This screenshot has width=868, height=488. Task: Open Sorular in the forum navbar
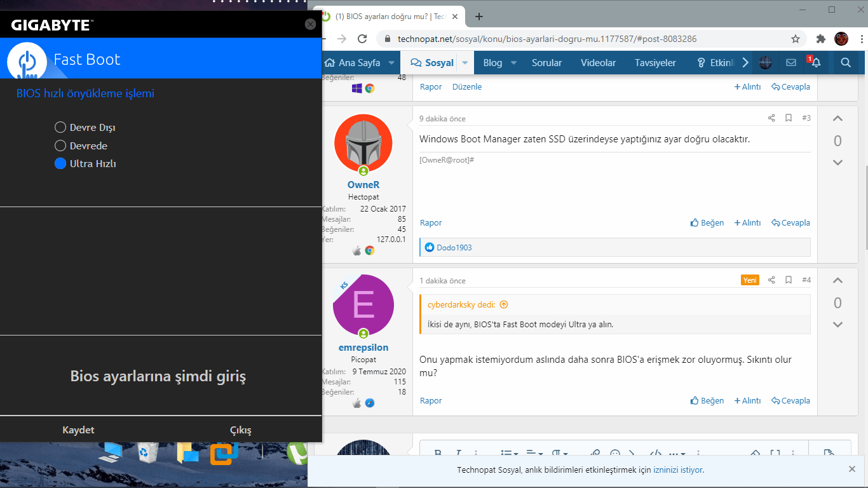pos(546,63)
